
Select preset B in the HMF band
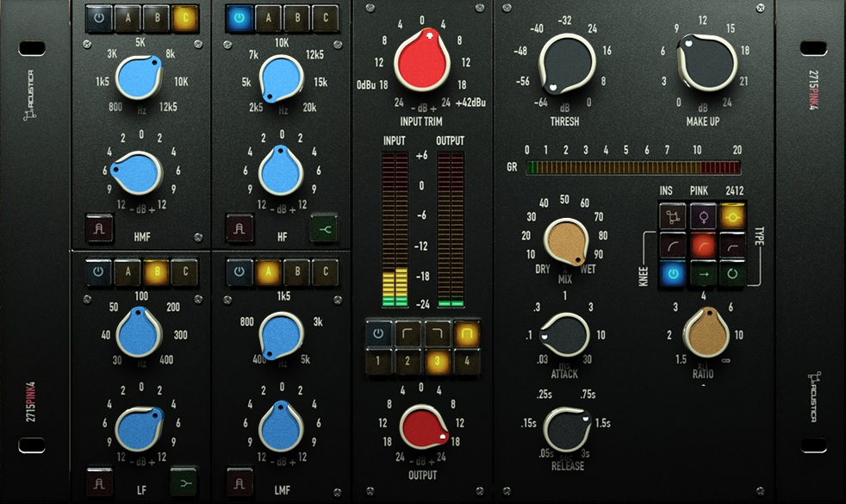click(x=157, y=18)
